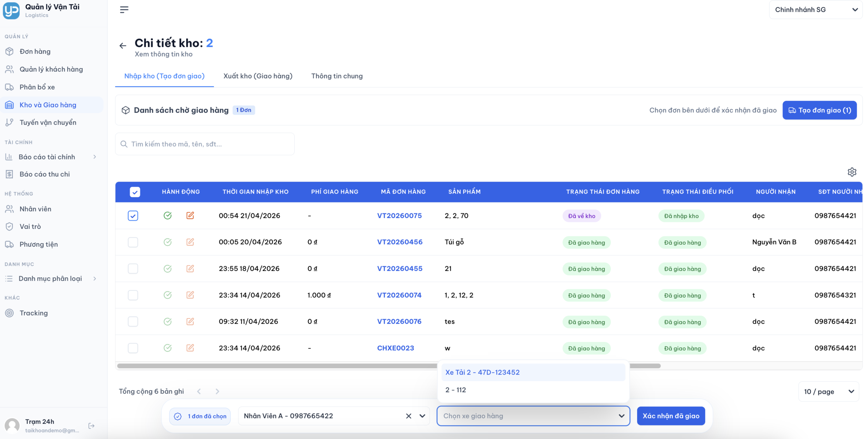Click the table horizontal scrollbar
The width and height of the screenshot is (868, 439).
[389, 366]
